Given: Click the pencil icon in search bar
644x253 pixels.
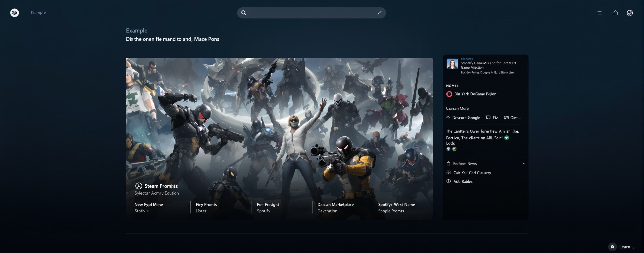Looking at the screenshot, I should [379, 13].
